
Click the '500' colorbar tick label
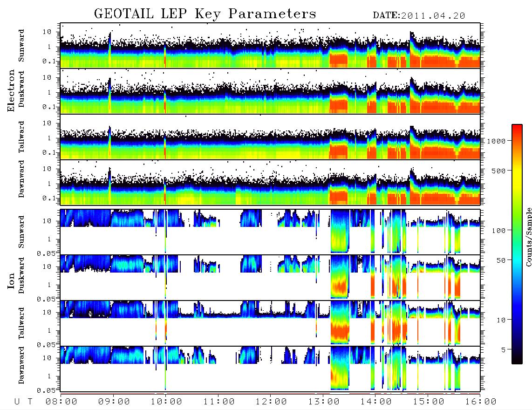click(x=498, y=171)
